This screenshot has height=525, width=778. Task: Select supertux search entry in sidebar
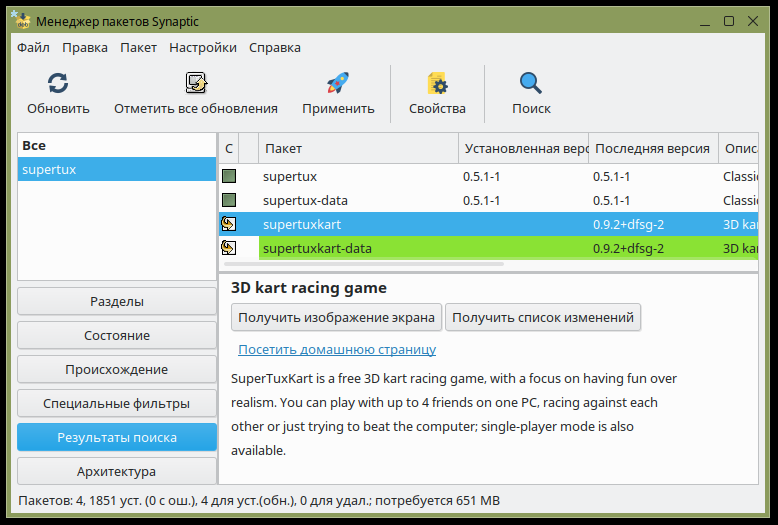click(117, 169)
